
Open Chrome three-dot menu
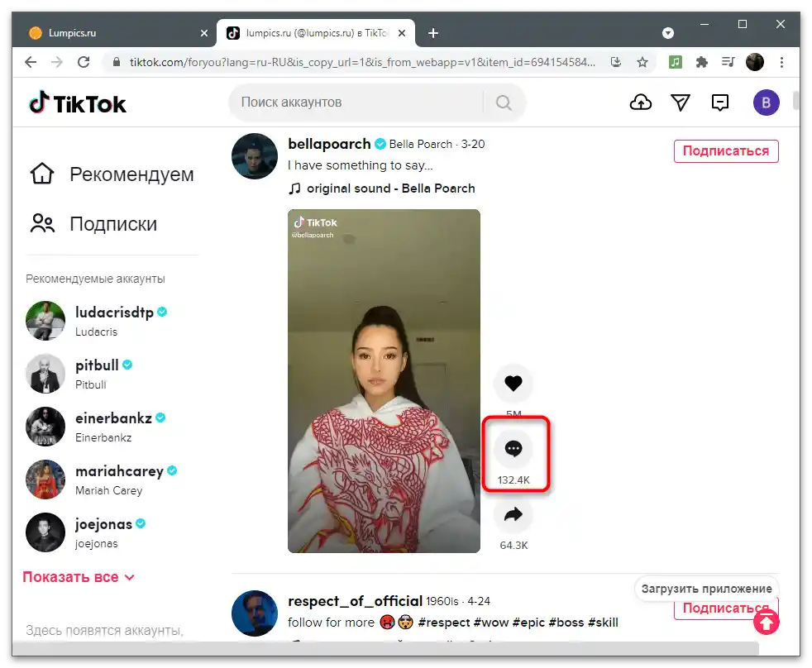click(781, 62)
